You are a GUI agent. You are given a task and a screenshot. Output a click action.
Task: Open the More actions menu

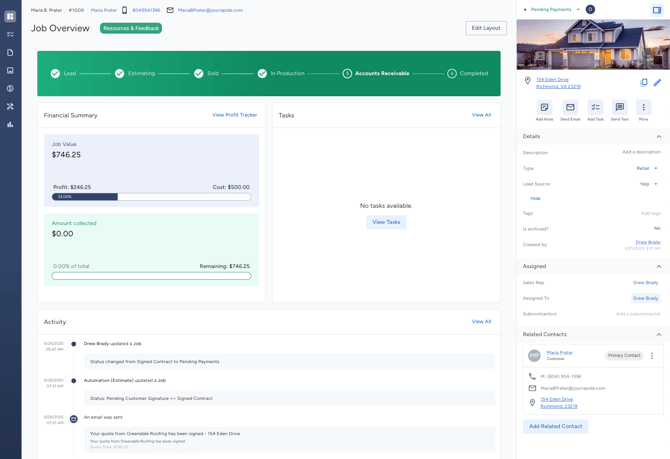coord(644,107)
